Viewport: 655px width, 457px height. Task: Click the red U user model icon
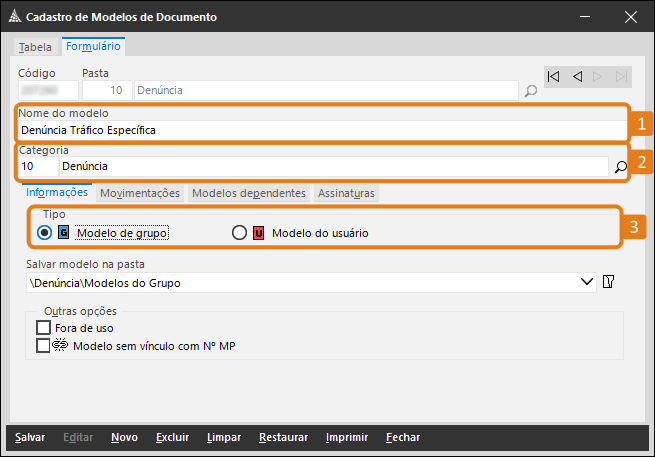click(x=258, y=233)
